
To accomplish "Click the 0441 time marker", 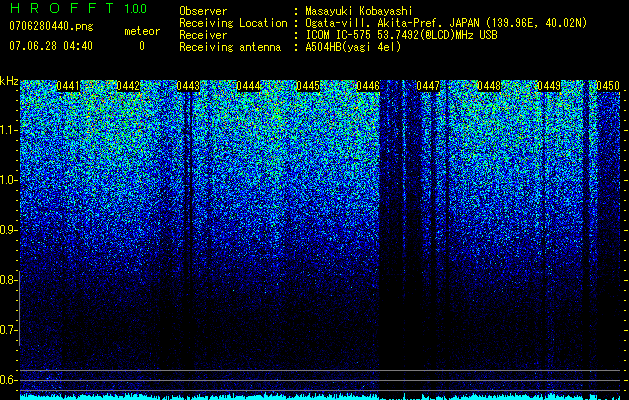I will pyautogui.click(x=68, y=86).
